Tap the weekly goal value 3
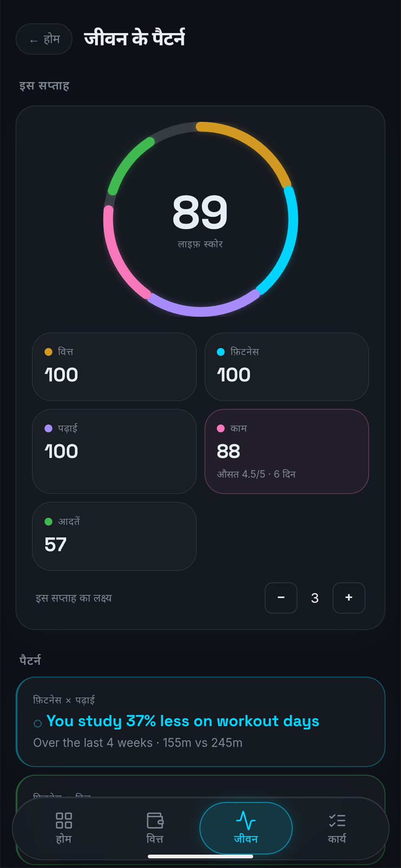The width and height of the screenshot is (401, 868). (x=315, y=598)
